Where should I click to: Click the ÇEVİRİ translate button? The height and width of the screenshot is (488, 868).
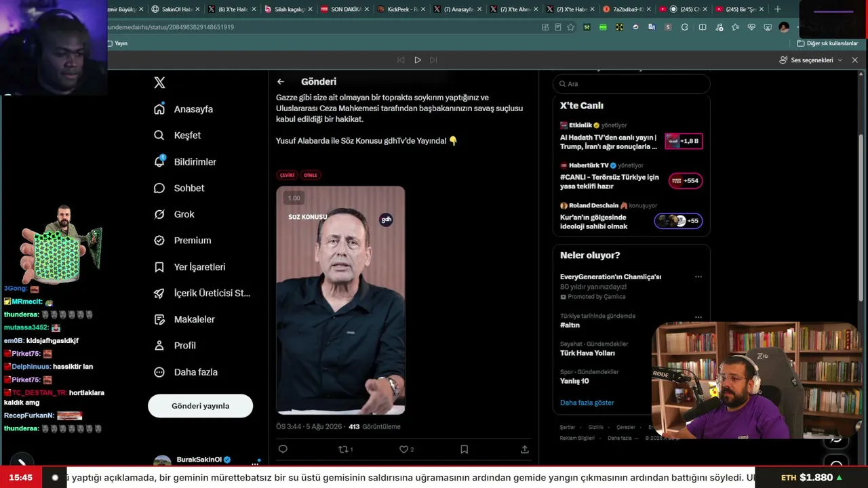point(288,175)
